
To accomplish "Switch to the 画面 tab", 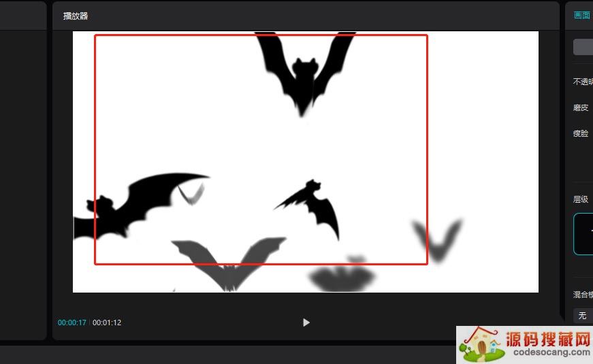I will [x=581, y=16].
